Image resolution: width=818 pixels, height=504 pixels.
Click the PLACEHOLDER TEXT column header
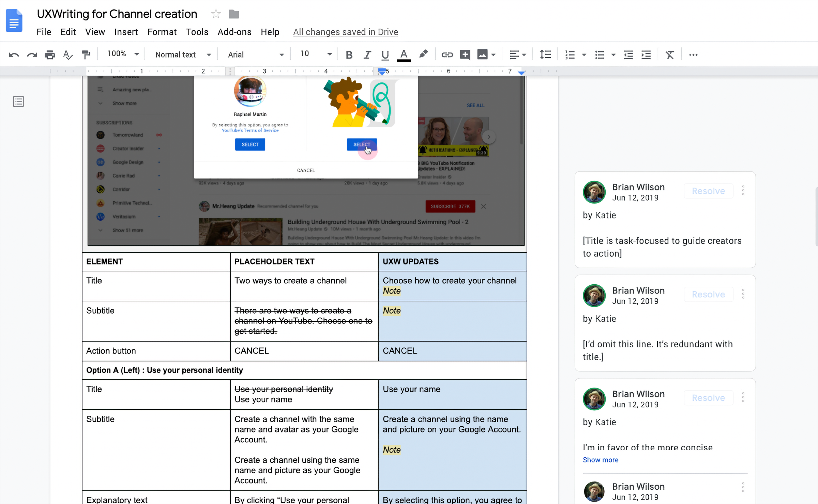click(304, 262)
